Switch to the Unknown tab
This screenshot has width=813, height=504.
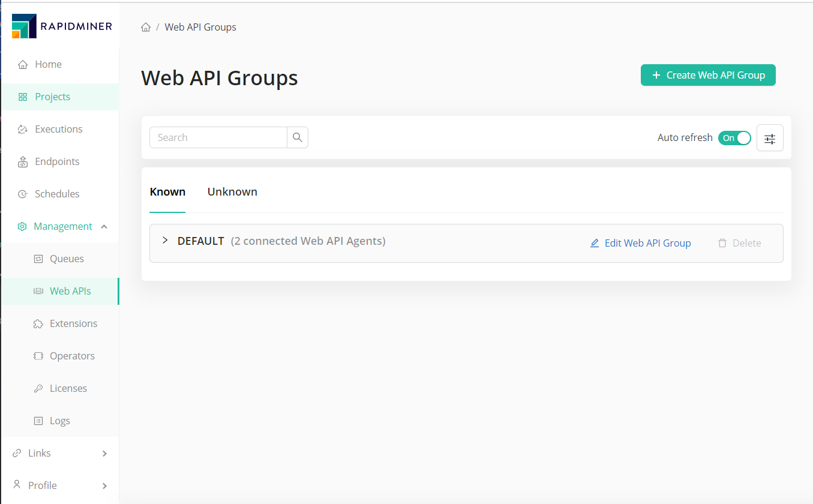coord(232,191)
